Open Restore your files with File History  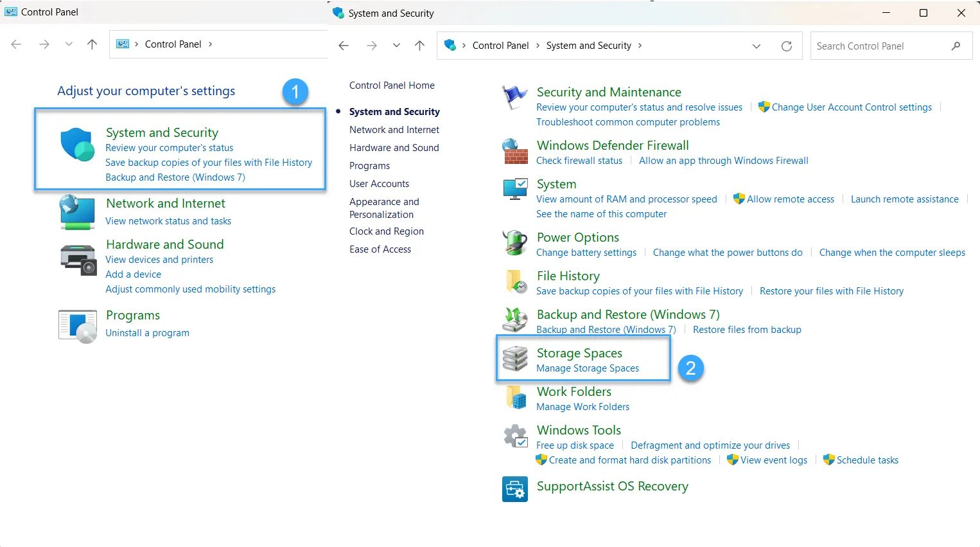point(832,291)
